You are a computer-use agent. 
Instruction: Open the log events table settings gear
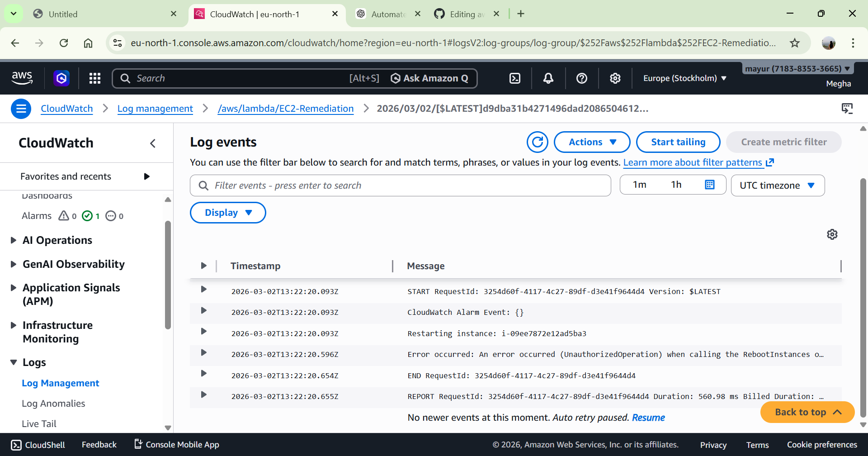(x=832, y=234)
